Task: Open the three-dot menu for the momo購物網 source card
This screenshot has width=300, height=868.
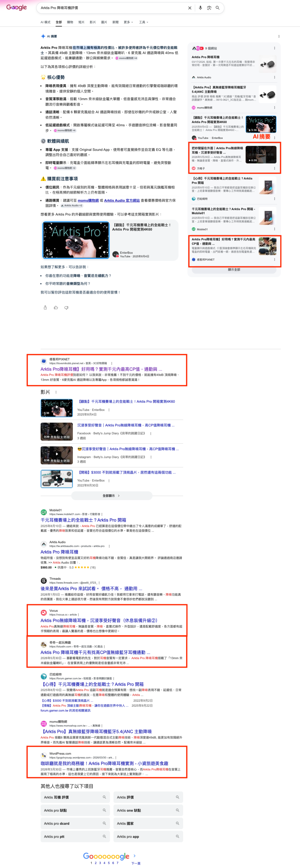Action: click(274, 107)
